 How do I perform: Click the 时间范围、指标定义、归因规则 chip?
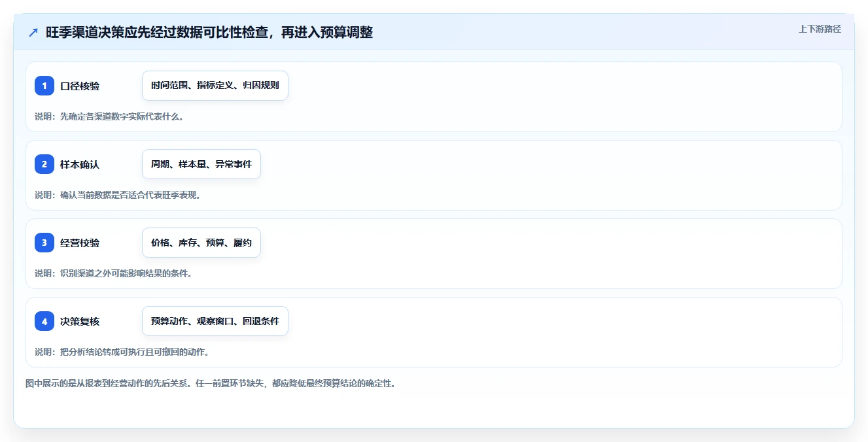coord(215,86)
